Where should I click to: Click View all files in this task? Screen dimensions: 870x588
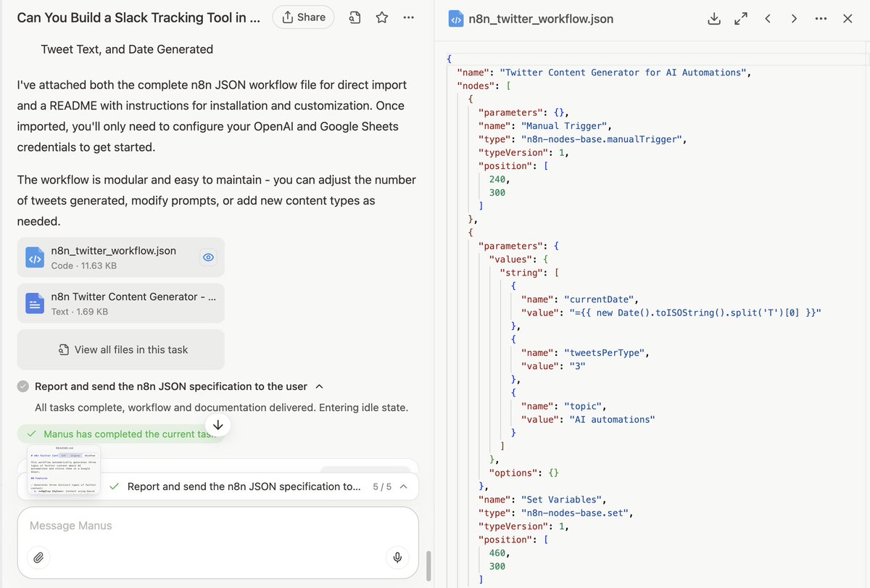coord(120,349)
